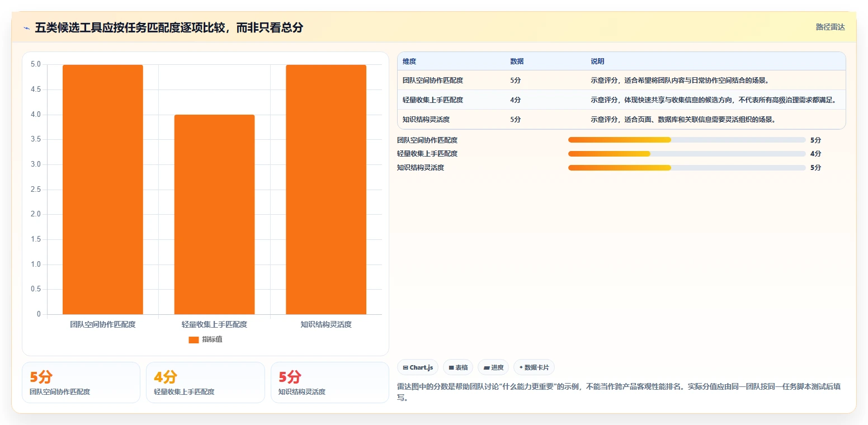The width and height of the screenshot is (868, 425).
Task: Click the 表格 tag chip
Action: point(458,367)
